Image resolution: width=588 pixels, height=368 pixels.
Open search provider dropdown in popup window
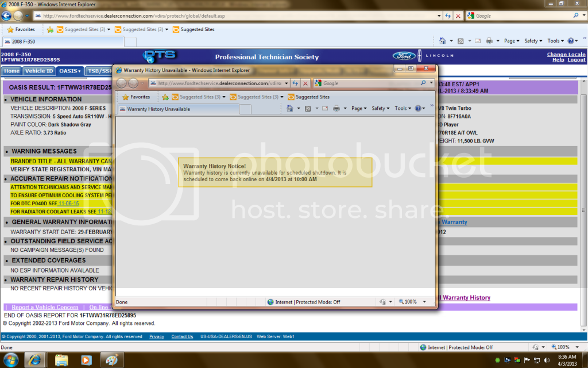coord(431,83)
